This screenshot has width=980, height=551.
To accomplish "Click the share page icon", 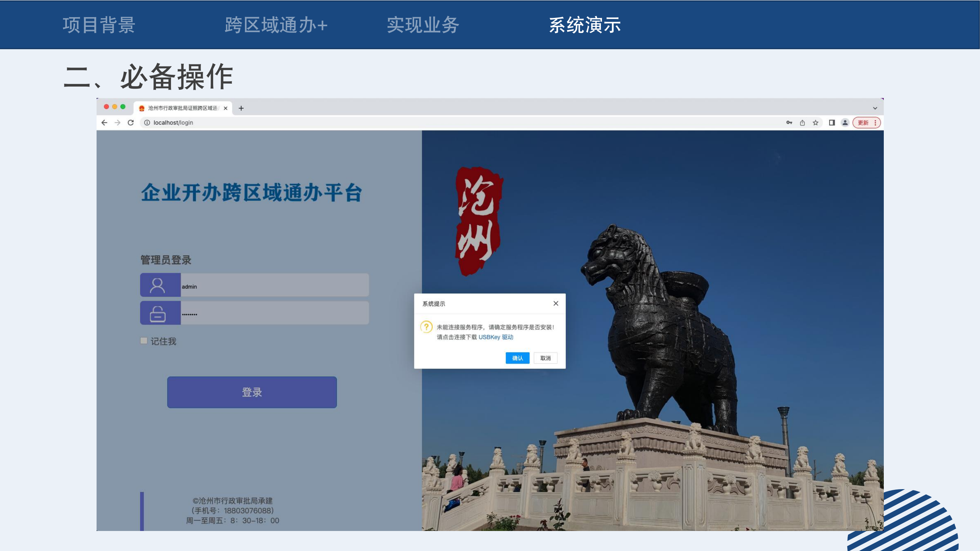I will (802, 122).
